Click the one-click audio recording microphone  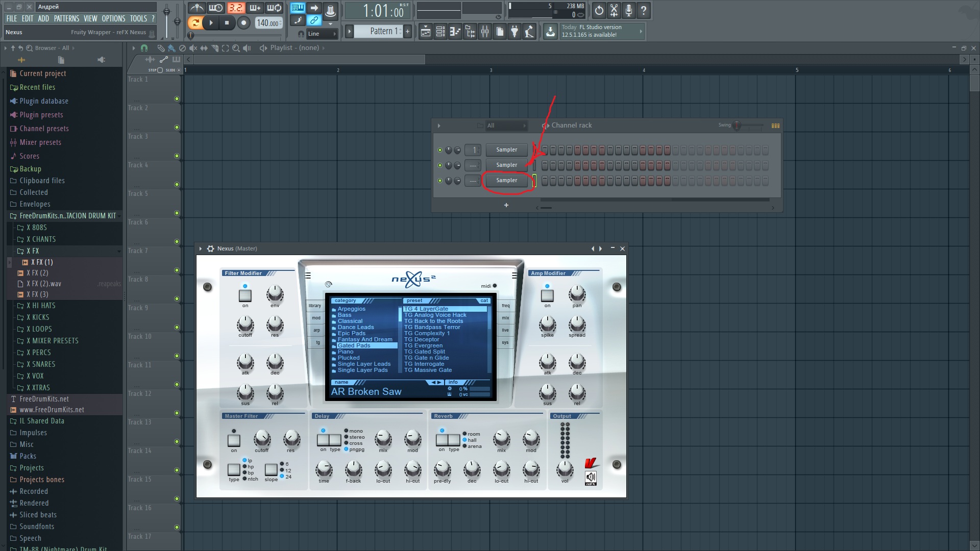[629, 10]
